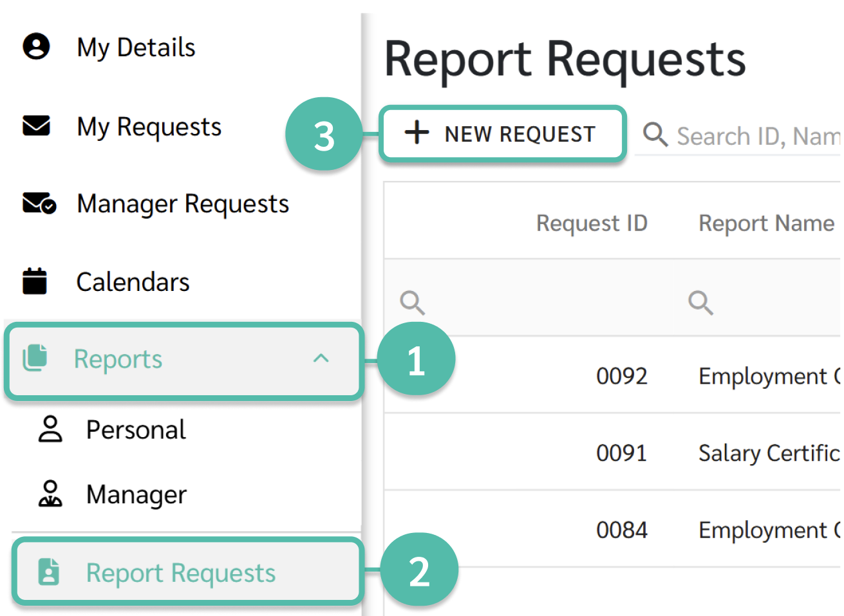This screenshot has width=844, height=616.
Task: Click the Manager person icon
Action: click(50, 494)
